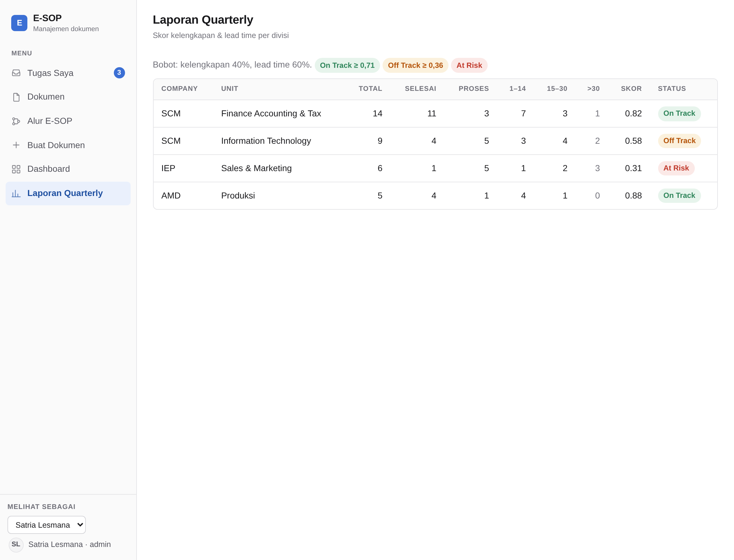The image size is (734, 560).
Task: Open the Satria Lesmana user dropdown
Action: [x=47, y=525]
